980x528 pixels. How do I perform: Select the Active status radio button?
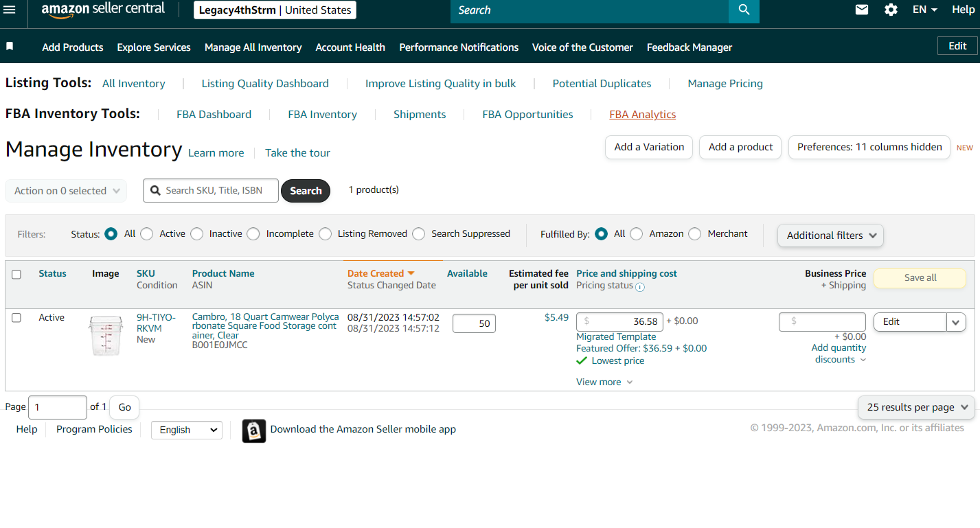pyautogui.click(x=146, y=234)
